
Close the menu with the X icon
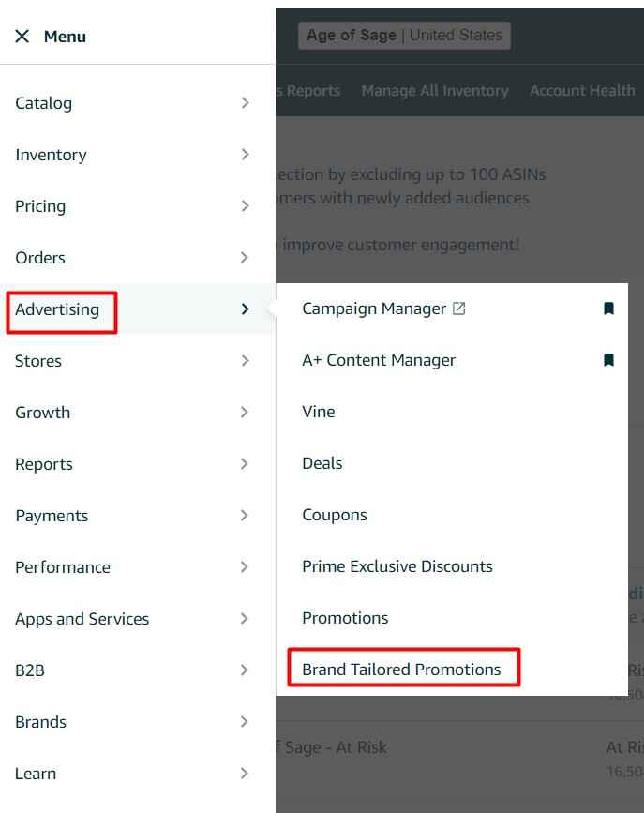click(x=22, y=37)
